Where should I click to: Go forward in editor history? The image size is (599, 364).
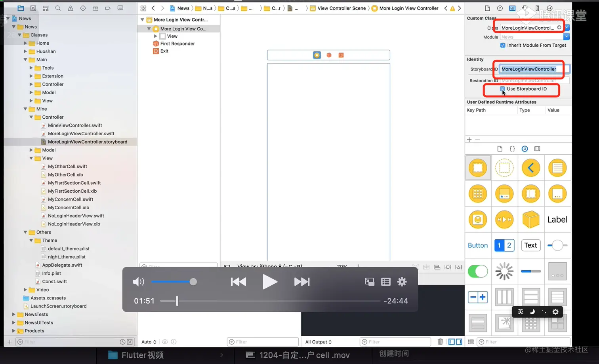tap(162, 8)
